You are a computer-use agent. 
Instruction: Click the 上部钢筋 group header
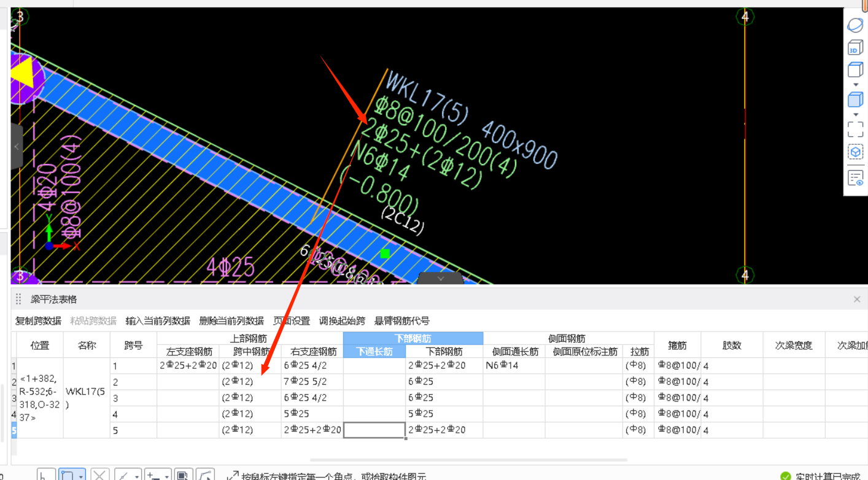tap(250, 338)
